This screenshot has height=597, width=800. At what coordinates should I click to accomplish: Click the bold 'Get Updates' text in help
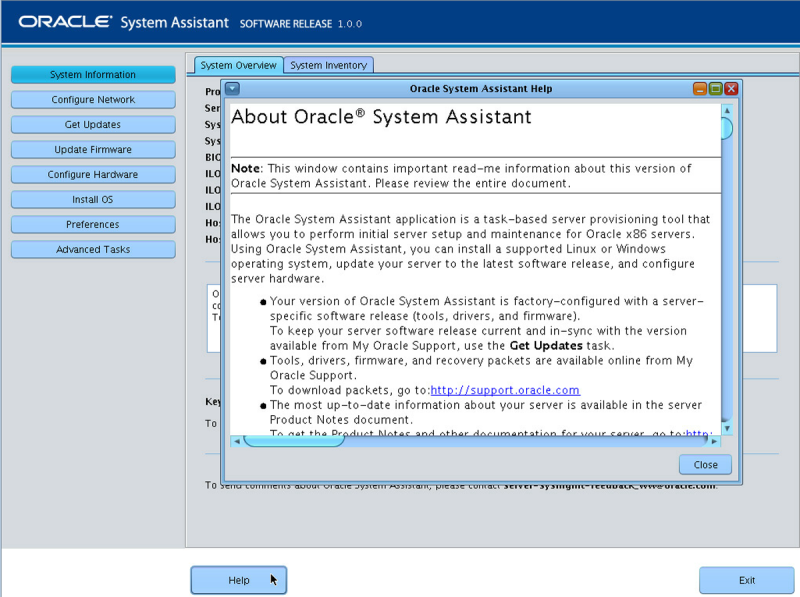546,346
